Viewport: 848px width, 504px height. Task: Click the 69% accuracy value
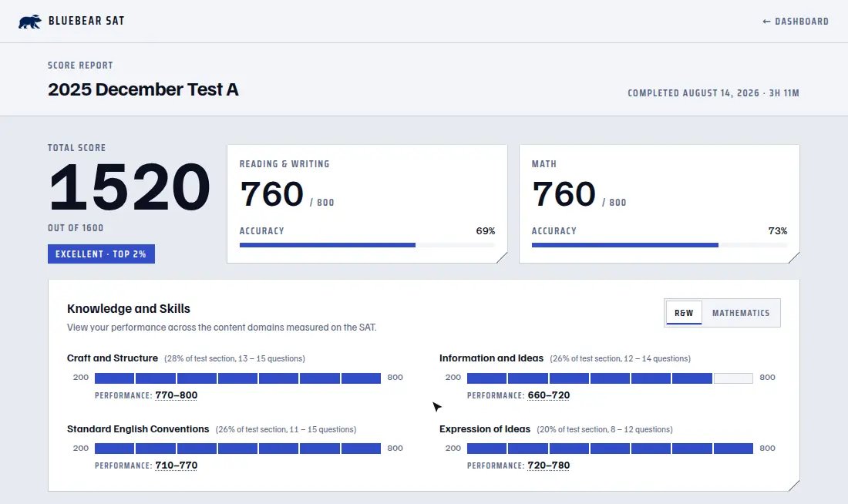pyautogui.click(x=485, y=231)
